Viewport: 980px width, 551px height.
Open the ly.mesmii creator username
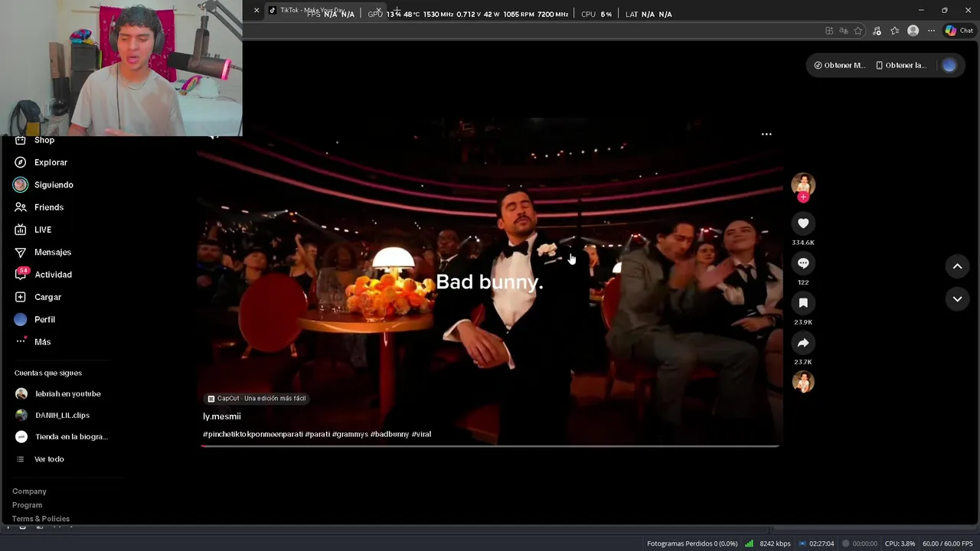[x=222, y=416]
